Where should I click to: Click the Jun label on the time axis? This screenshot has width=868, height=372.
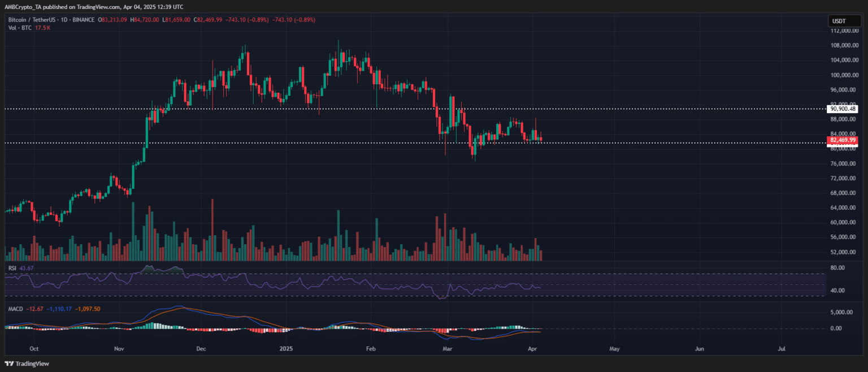[700, 349]
